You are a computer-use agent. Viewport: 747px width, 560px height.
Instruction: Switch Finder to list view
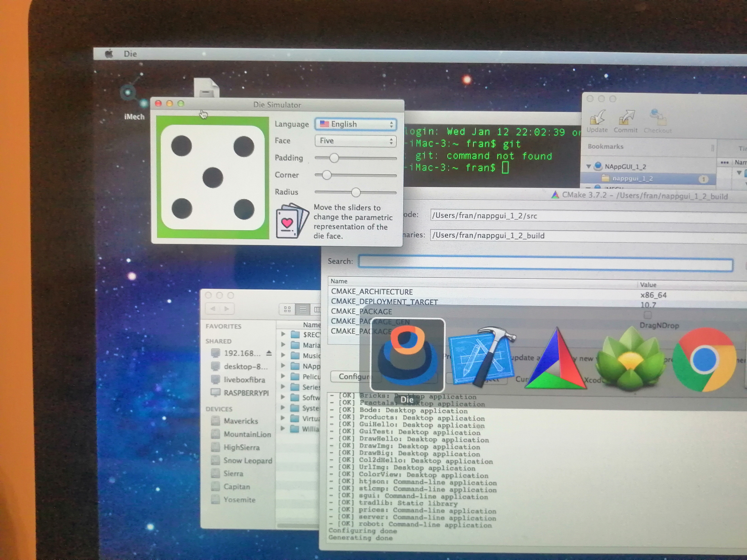pos(303,309)
